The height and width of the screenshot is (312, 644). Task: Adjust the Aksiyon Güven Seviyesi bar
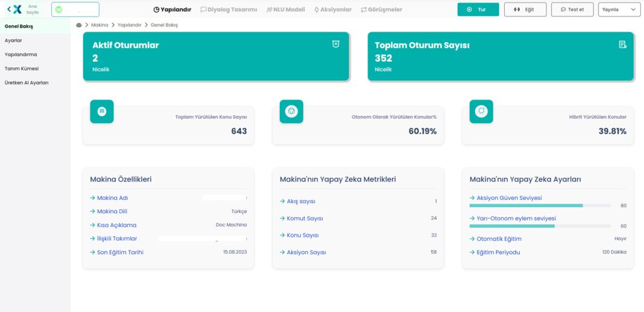[540, 205]
